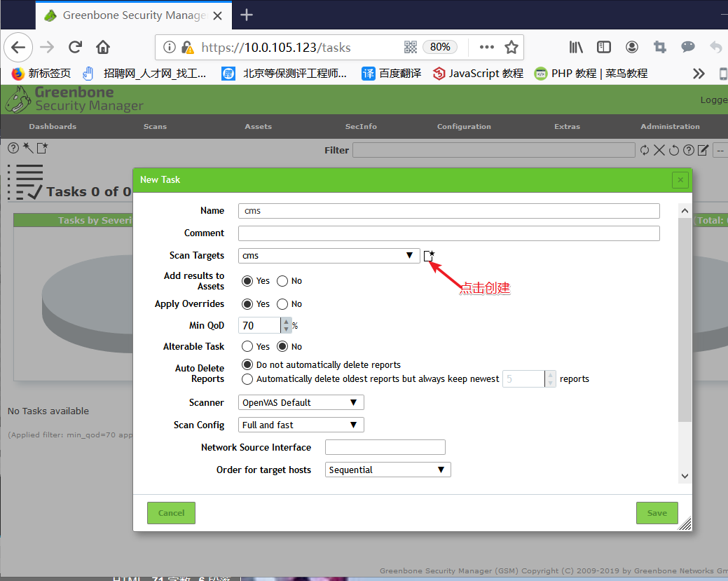Edit the filter with pencil icon
The height and width of the screenshot is (581, 728).
coord(703,150)
